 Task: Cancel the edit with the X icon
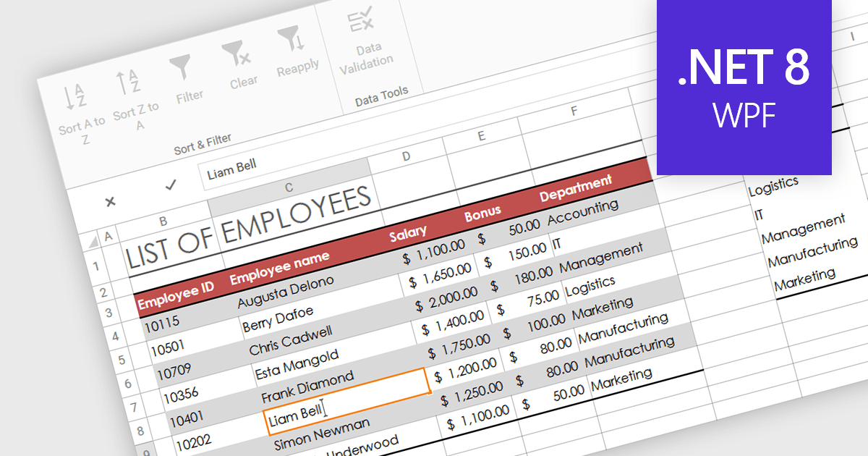110,202
